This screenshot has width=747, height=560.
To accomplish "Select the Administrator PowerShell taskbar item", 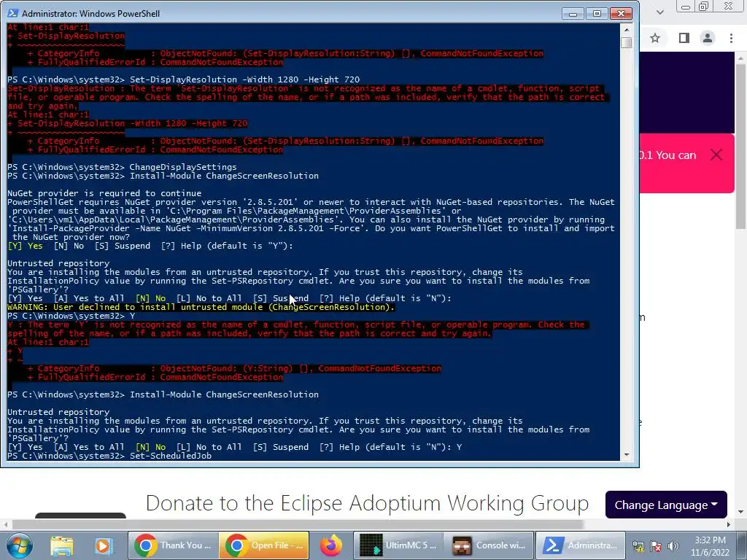I will 580,545.
